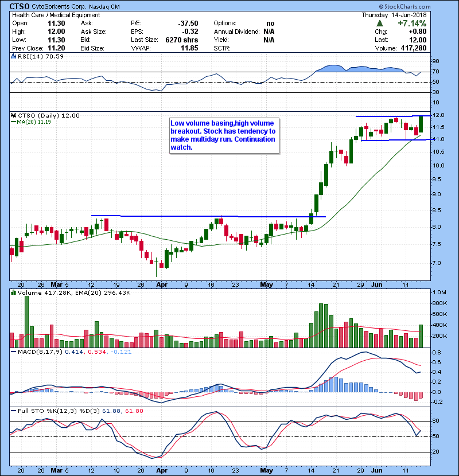Click the tallest volume bar in late February
The height and width of the screenshot is (476, 459).
(27, 322)
